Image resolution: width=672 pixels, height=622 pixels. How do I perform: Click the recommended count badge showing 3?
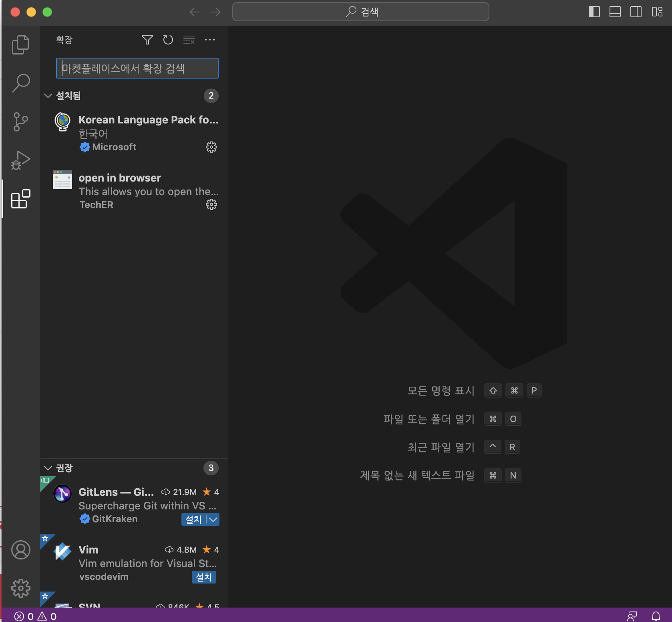tap(211, 468)
